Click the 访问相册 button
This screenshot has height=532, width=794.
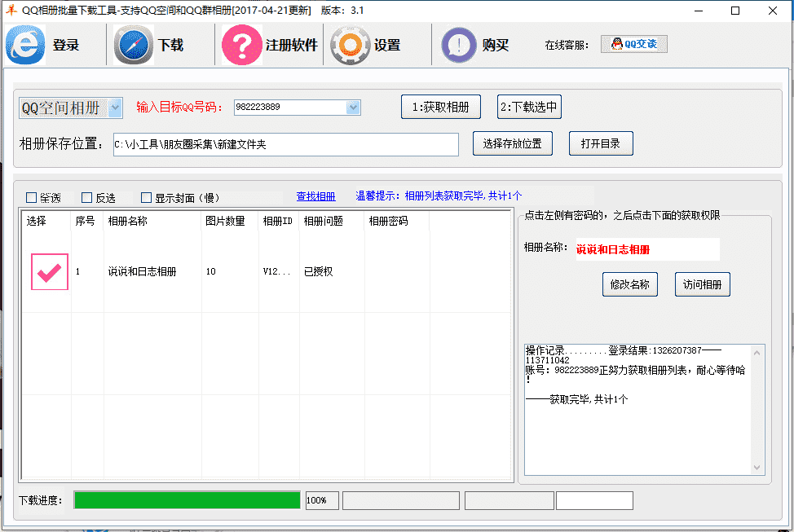point(703,284)
